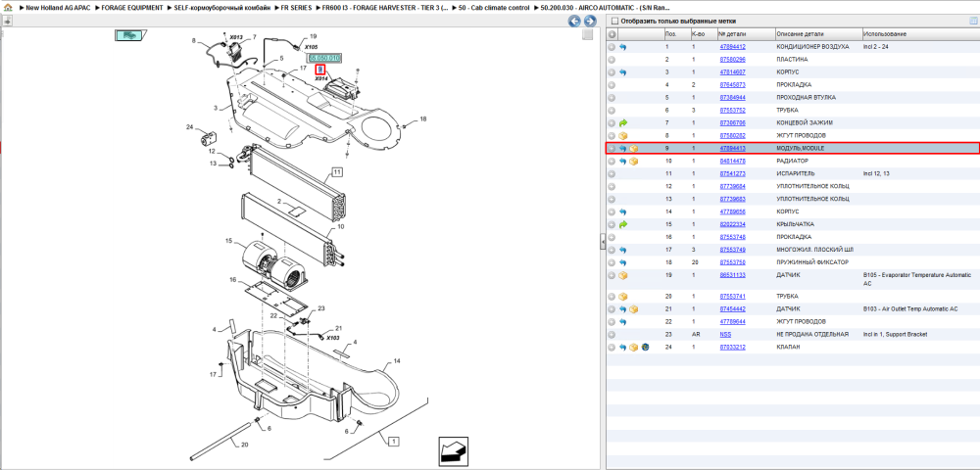Toggle the selection circle for row 2 ПЛАСТИНА

click(x=612, y=60)
